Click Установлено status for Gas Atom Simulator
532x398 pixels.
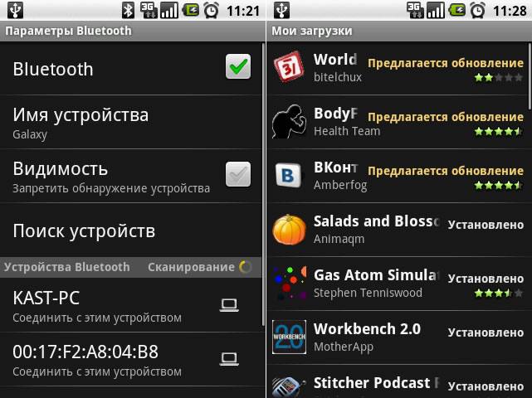(x=486, y=279)
